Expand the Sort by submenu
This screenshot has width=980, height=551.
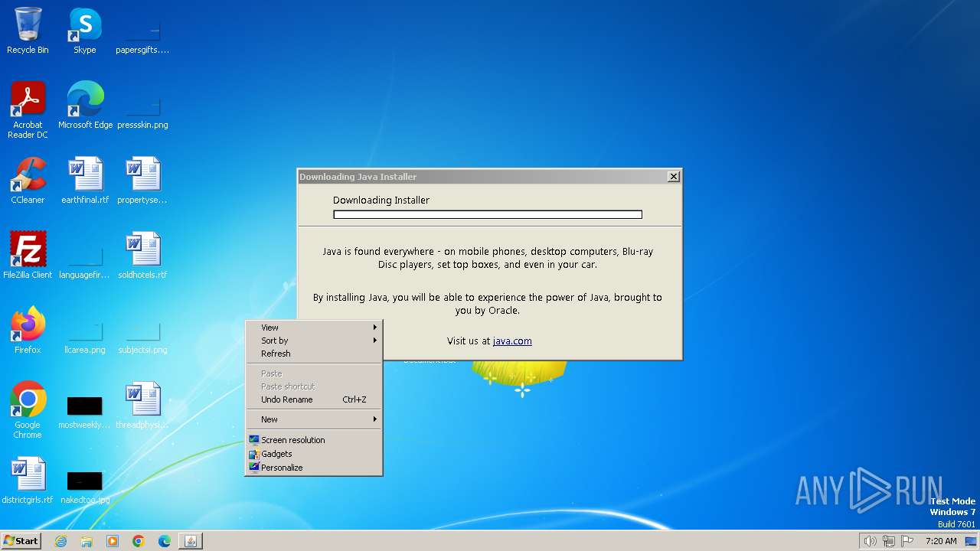click(x=313, y=341)
